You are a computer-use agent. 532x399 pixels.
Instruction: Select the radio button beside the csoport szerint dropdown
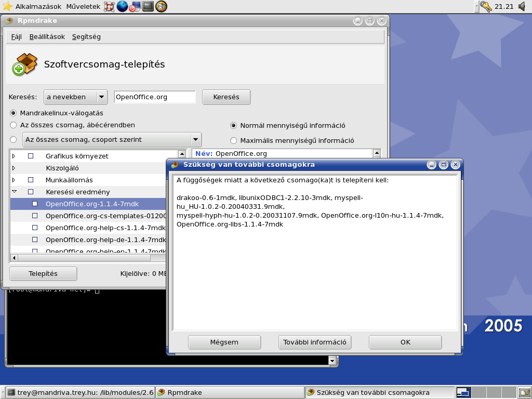[13, 139]
